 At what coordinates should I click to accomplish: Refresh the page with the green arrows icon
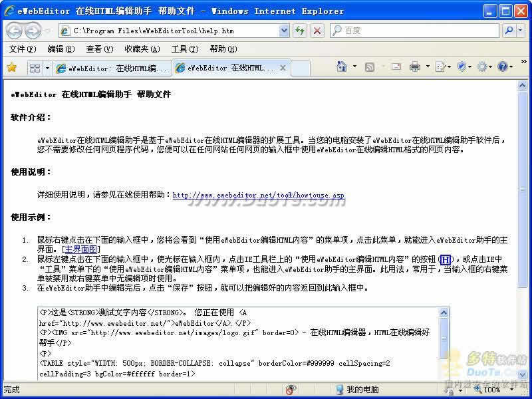click(x=300, y=31)
